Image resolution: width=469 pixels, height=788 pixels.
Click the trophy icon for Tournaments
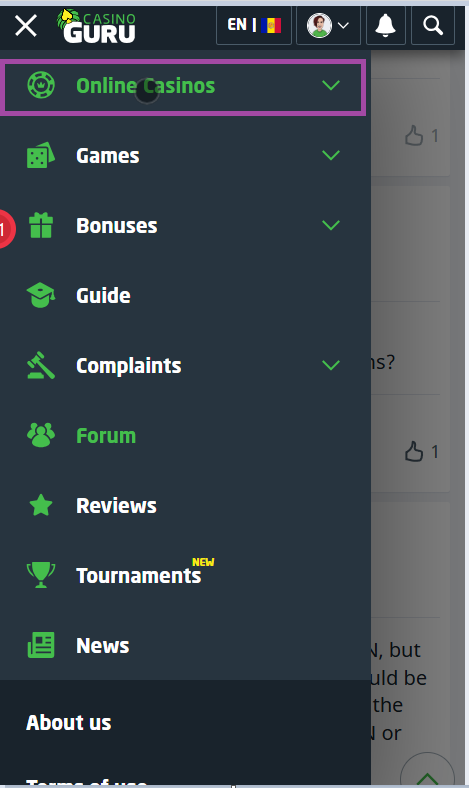pyautogui.click(x=41, y=575)
